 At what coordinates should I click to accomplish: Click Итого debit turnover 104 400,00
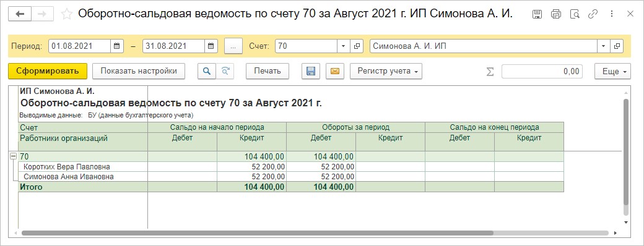pos(321,187)
